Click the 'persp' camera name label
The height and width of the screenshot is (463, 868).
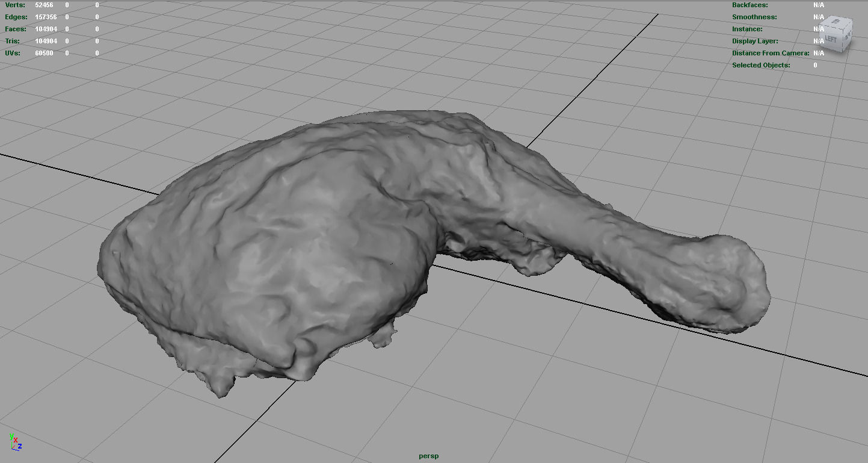(429, 456)
